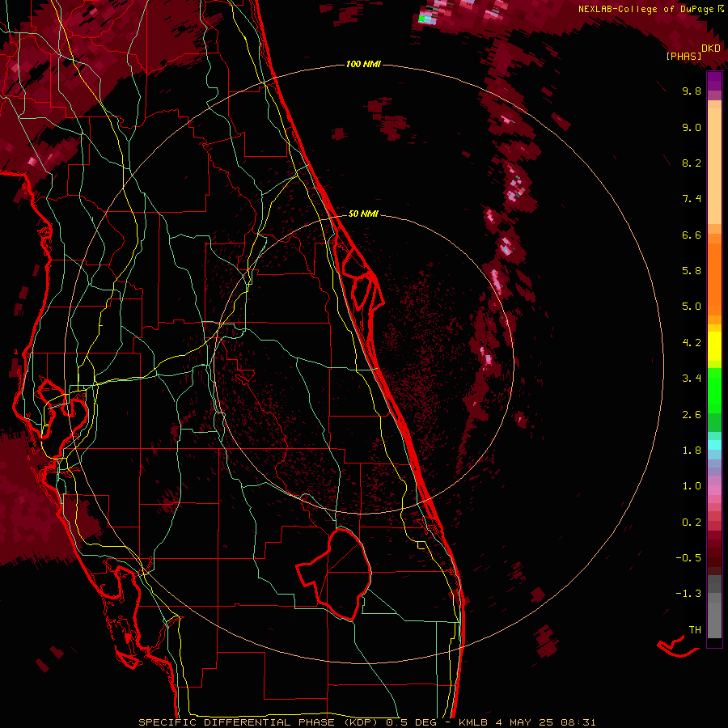Click the bright green radar echo at top

(422, 19)
